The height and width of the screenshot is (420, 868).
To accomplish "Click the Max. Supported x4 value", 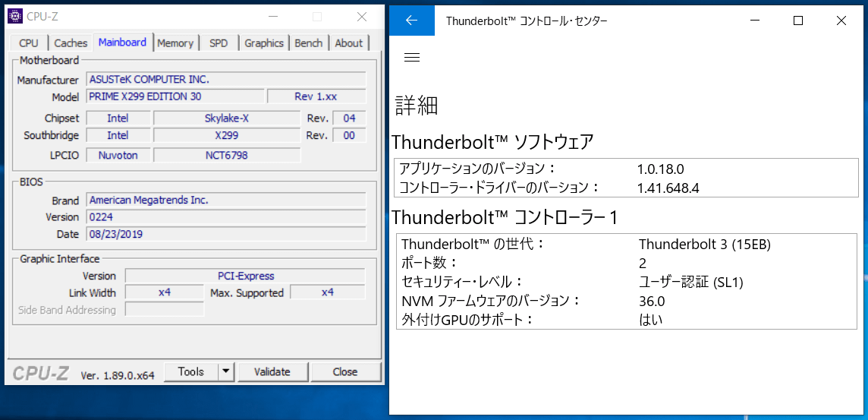I will click(328, 292).
